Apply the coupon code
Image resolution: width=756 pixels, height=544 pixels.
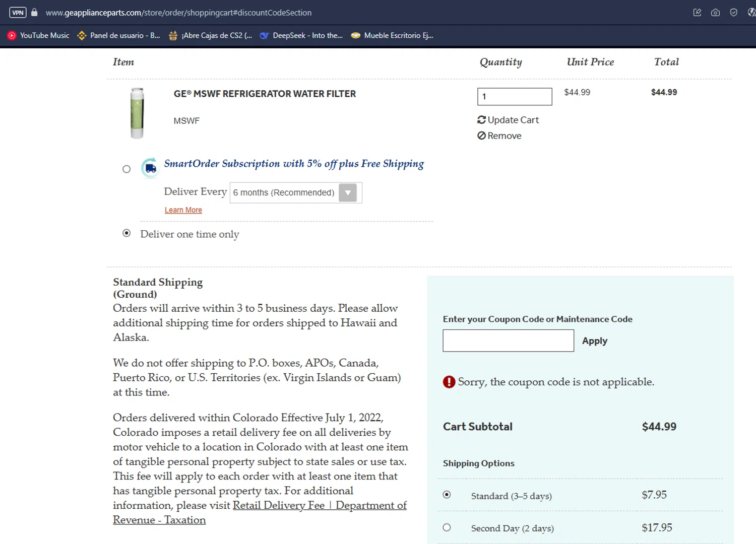coord(595,341)
